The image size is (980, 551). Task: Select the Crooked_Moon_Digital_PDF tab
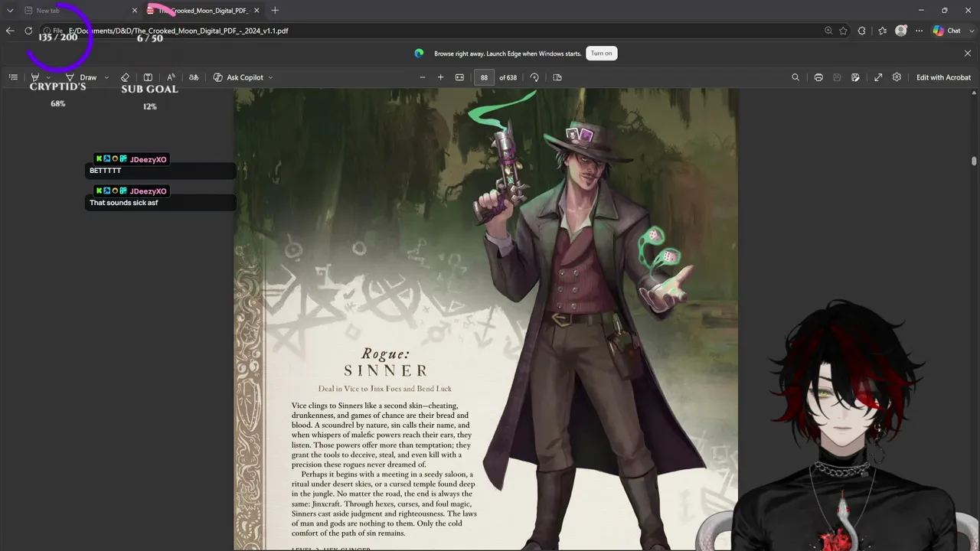[202, 11]
